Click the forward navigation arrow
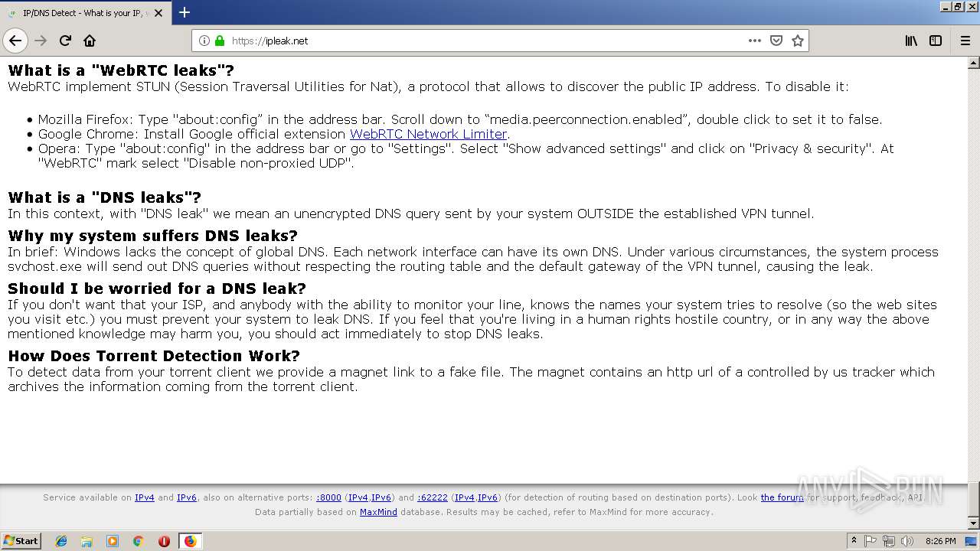The height and width of the screenshot is (551, 980). 41,41
